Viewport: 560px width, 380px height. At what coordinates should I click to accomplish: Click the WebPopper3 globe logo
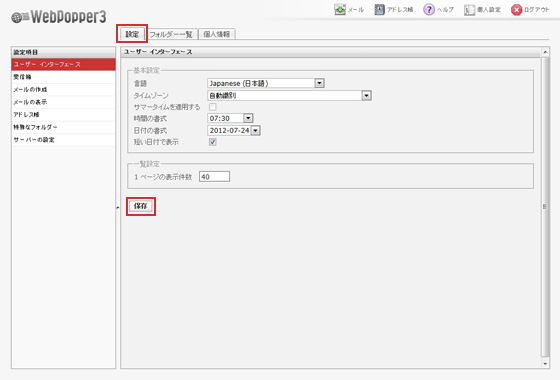point(20,17)
